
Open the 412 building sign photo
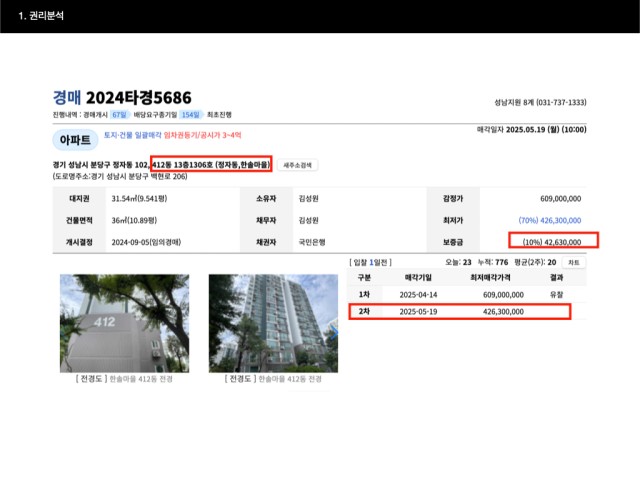[124, 323]
